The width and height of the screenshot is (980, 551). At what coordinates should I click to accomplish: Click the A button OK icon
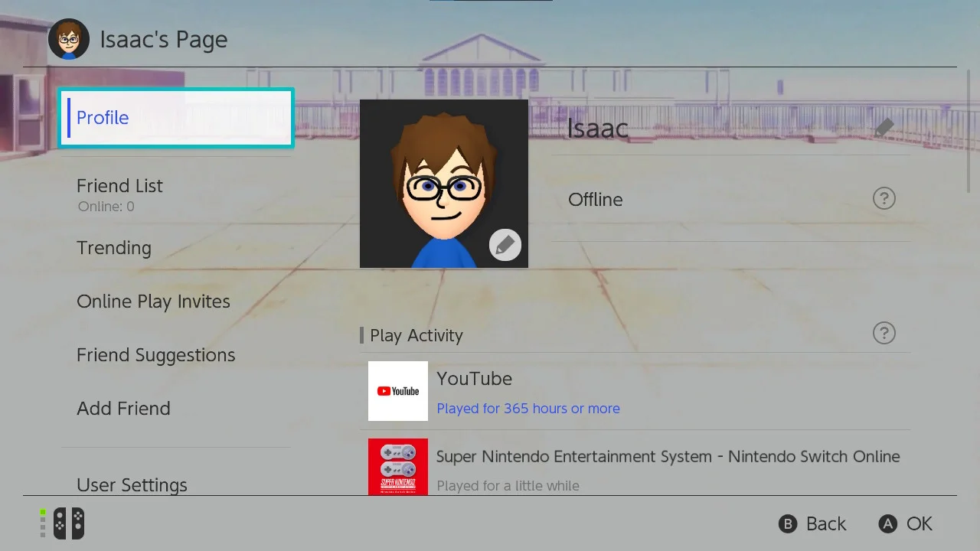[887, 523]
